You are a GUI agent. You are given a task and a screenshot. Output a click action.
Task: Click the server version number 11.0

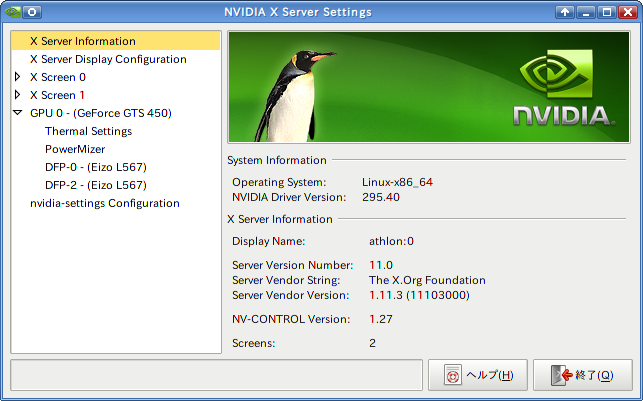381,265
